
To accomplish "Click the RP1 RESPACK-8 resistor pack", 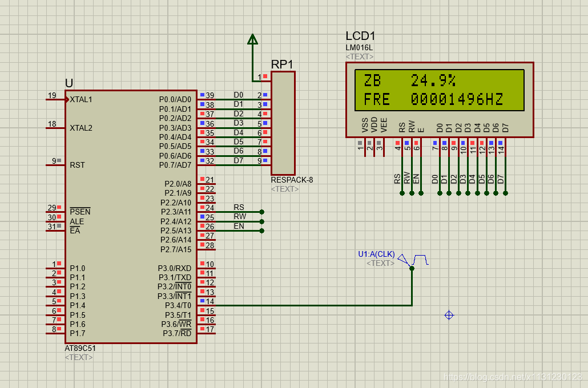I will 283,123.
